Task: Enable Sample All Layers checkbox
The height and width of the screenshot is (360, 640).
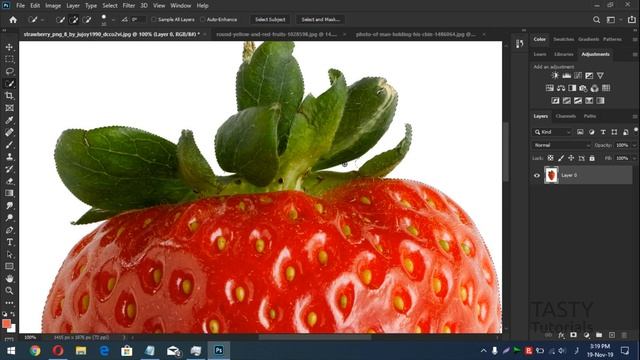Action: [x=153, y=20]
